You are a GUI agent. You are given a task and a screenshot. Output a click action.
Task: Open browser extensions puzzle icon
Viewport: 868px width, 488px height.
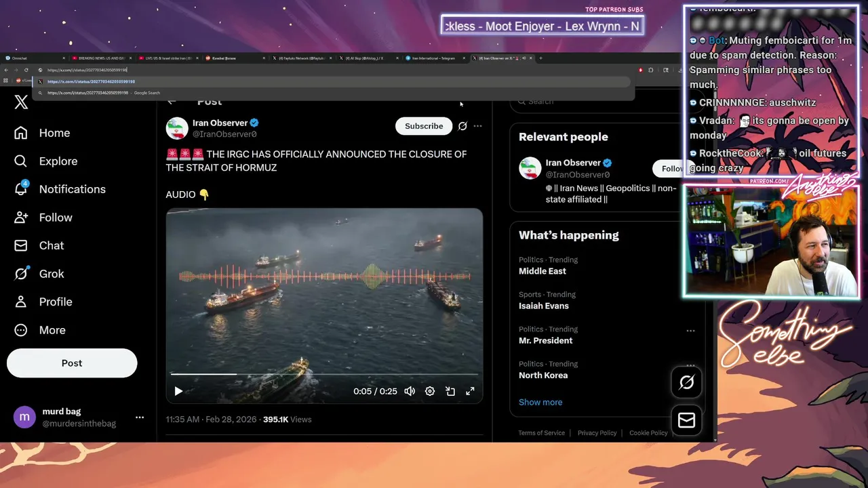pyautogui.click(x=651, y=70)
